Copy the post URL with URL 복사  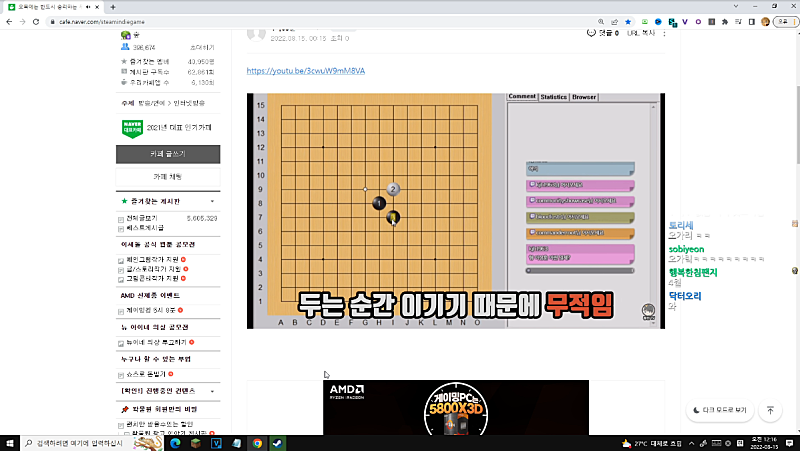pos(641,33)
